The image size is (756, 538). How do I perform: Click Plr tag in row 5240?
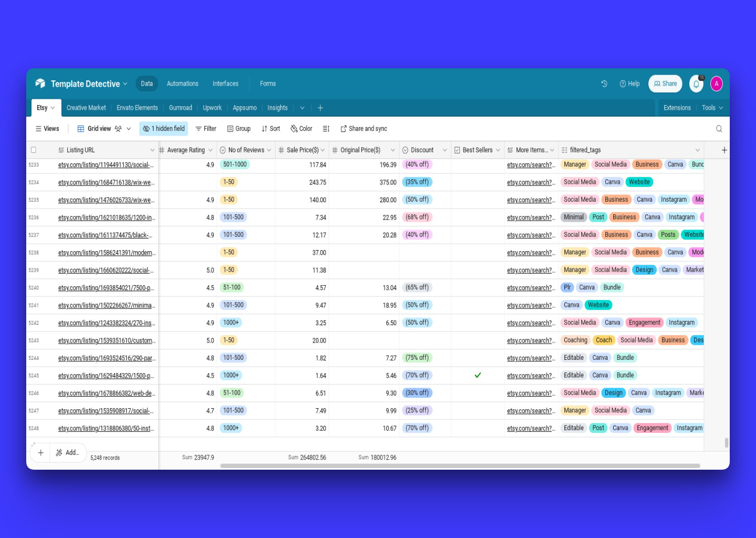567,287
